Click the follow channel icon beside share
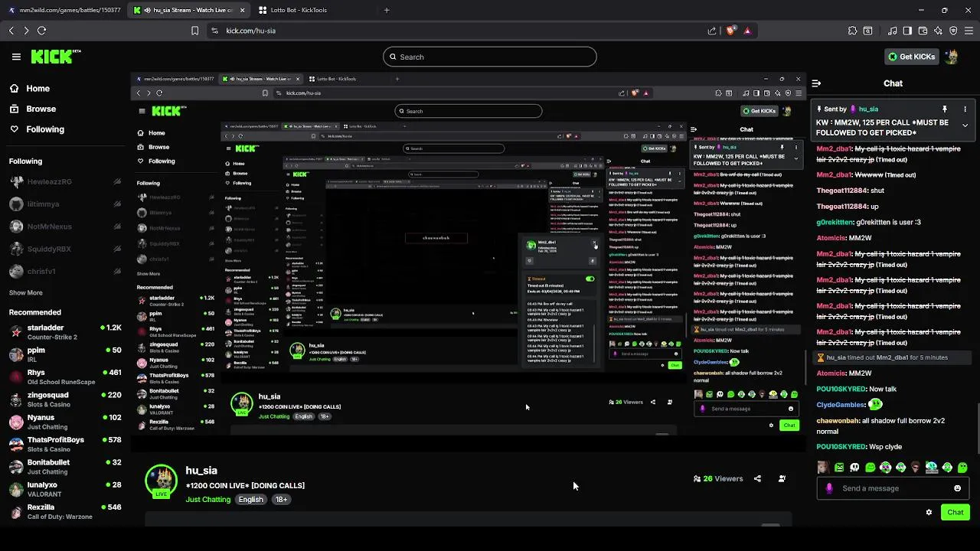The height and width of the screenshot is (551, 980). pyautogui.click(x=782, y=478)
